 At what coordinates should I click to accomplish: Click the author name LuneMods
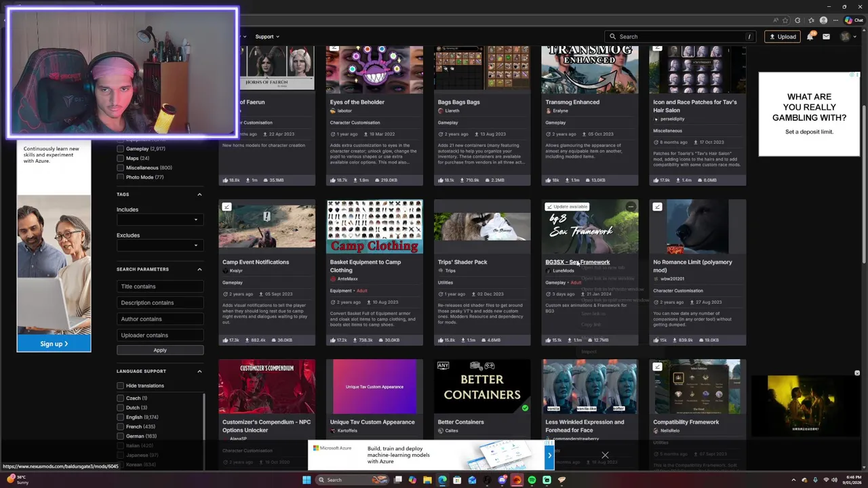tap(564, 271)
